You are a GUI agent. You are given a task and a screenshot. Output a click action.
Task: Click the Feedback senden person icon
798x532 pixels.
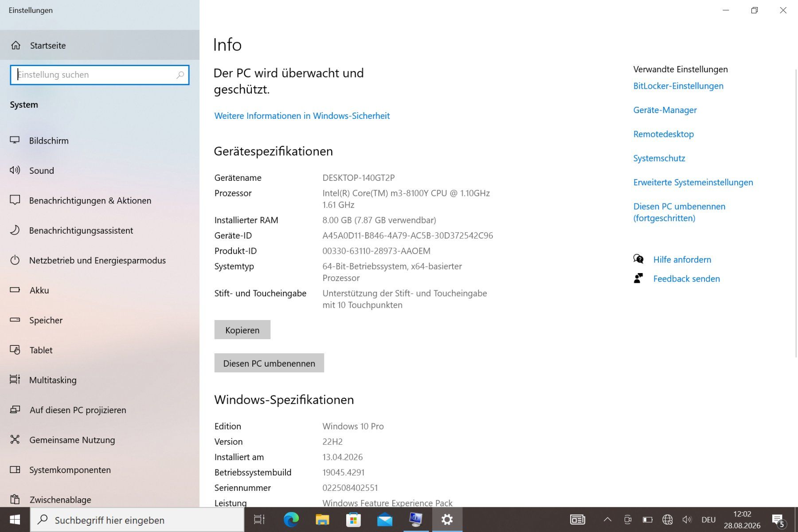(638, 278)
